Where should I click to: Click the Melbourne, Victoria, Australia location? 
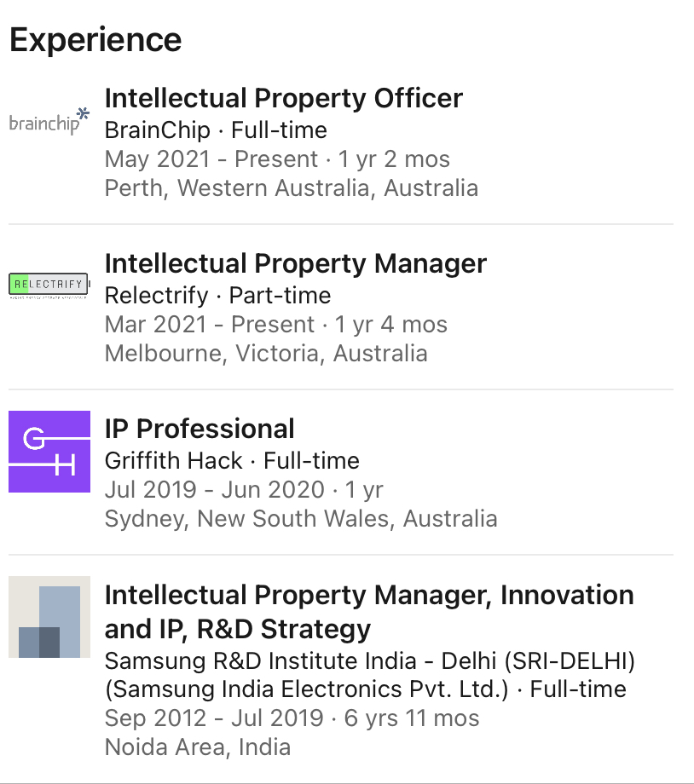[x=266, y=354]
